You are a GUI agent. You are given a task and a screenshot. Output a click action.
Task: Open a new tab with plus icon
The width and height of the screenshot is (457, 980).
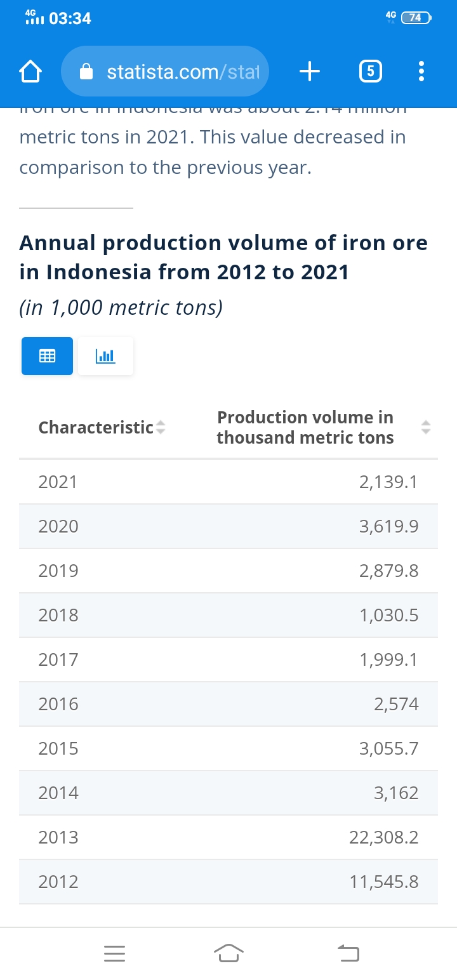309,72
